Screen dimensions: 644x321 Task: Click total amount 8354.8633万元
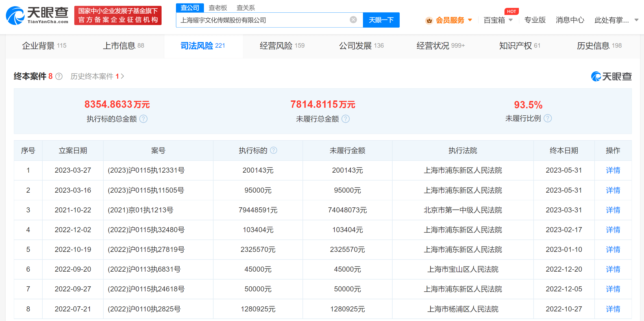(117, 104)
